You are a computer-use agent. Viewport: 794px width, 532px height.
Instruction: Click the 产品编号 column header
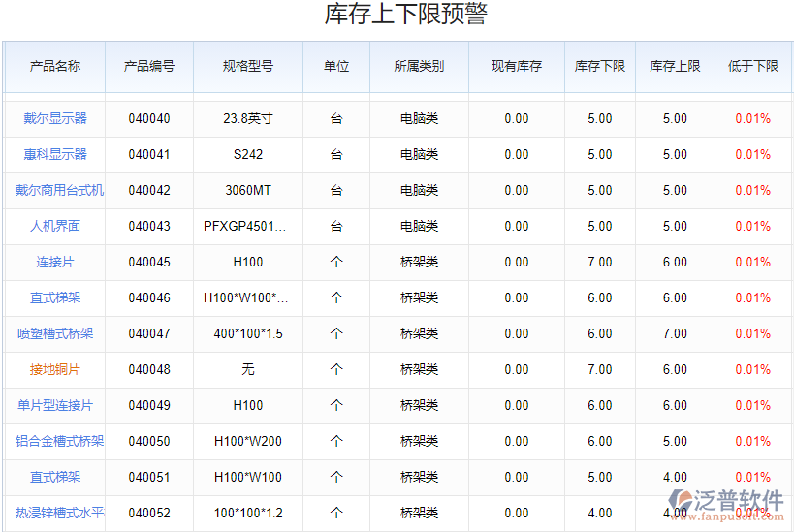click(x=149, y=66)
